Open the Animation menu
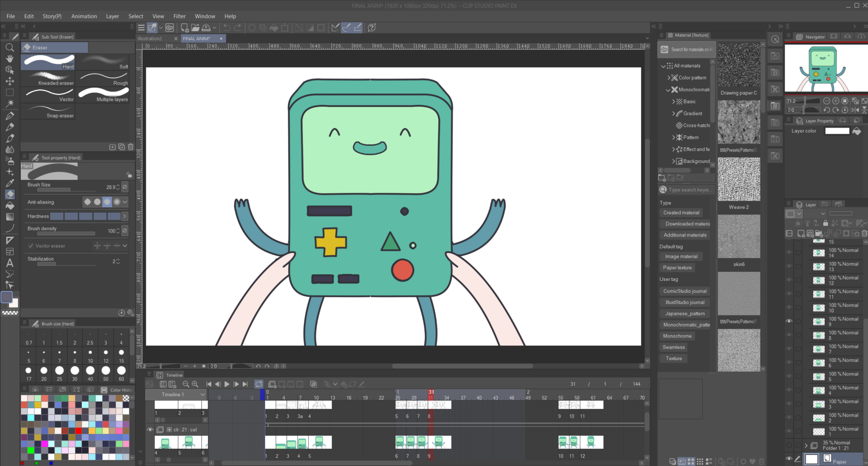This screenshot has width=868, height=466. pyautogui.click(x=84, y=16)
